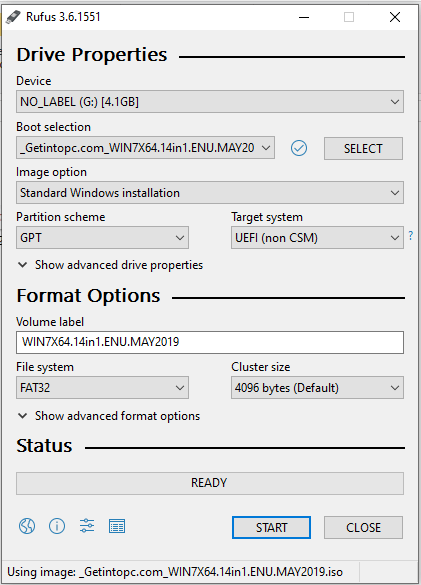Click the Partition scheme label
The image size is (421, 585).
(x=60, y=217)
